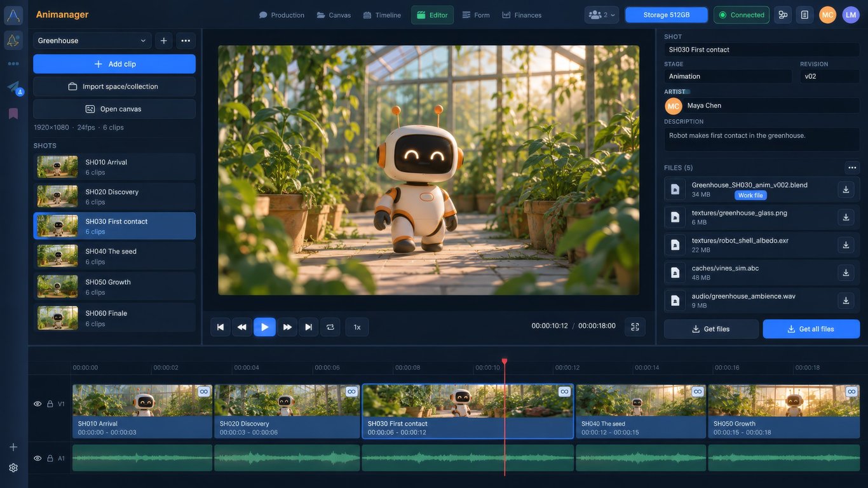This screenshot has width=868, height=488.
Task: Open the MC user avatar in header
Action: (x=827, y=15)
